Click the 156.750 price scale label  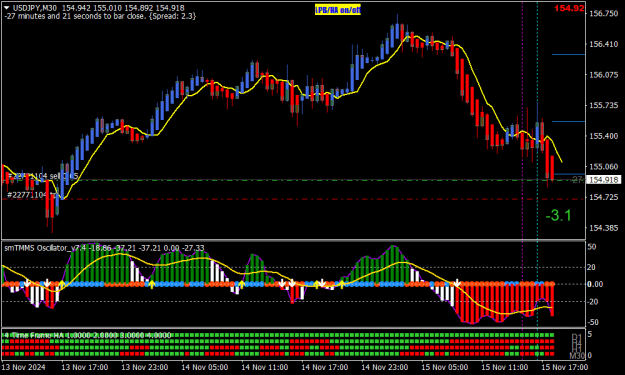coord(603,13)
